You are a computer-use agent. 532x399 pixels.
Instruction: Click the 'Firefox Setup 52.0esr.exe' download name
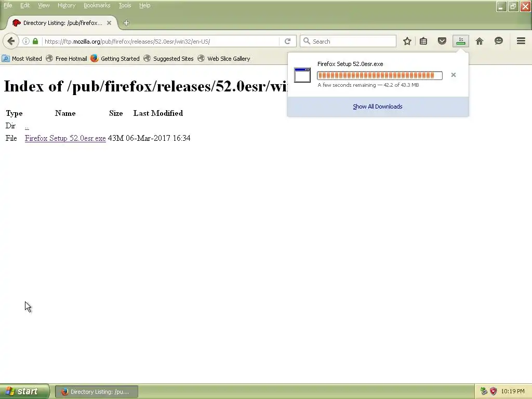350,64
